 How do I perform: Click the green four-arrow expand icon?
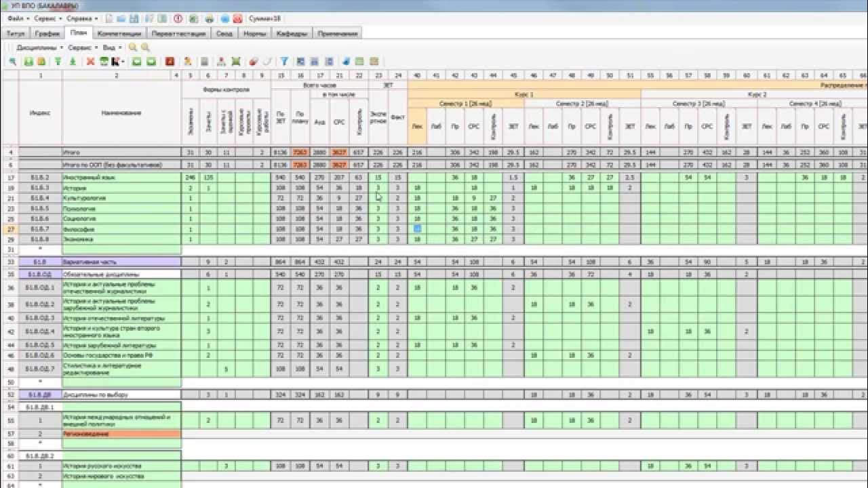[236, 61]
